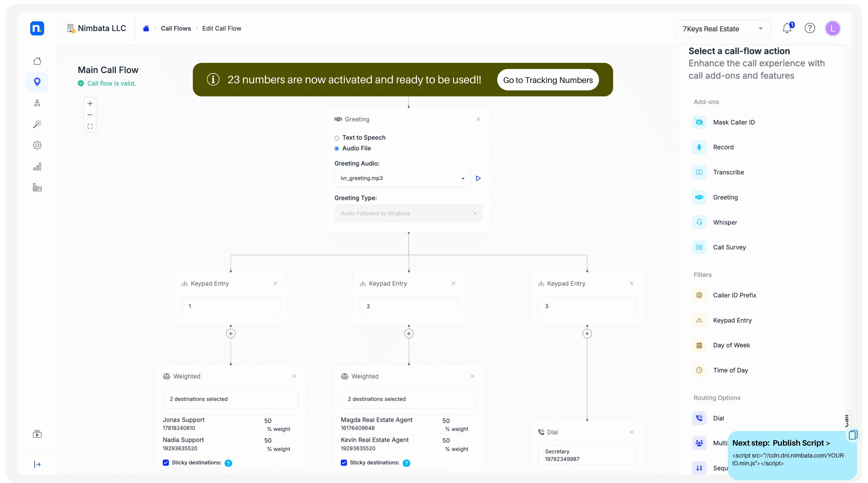Screen dimensions: 868x483
Task: Remove the Magda Agent Weighted node
Action: click(x=472, y=376)
